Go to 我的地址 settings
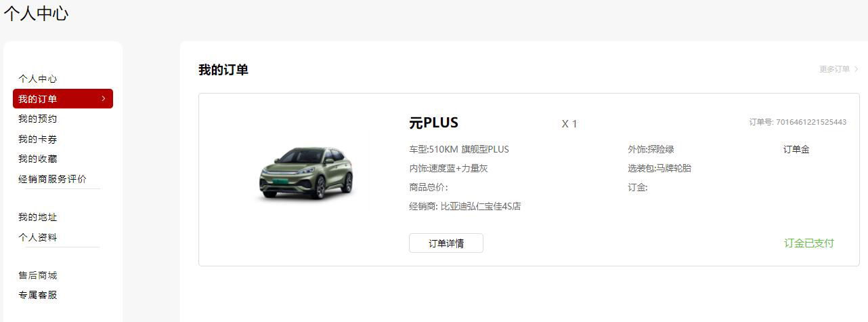The image size is (868, 322). (37, 217)
